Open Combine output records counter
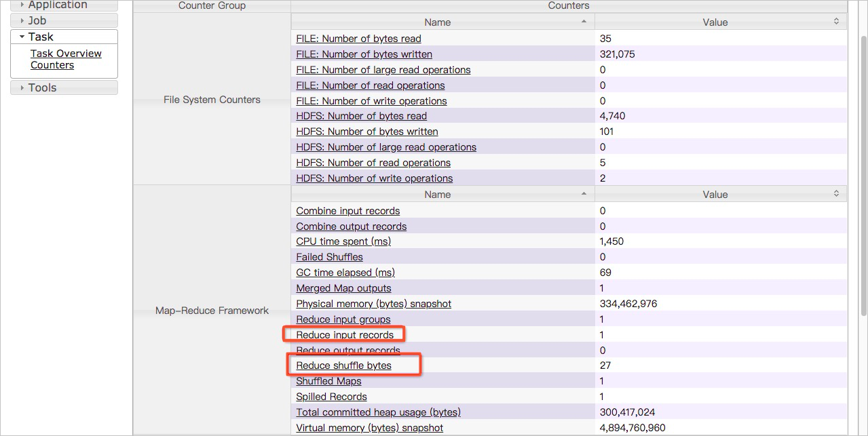Viewport: 868px width, 436px height. pos(352,226)
